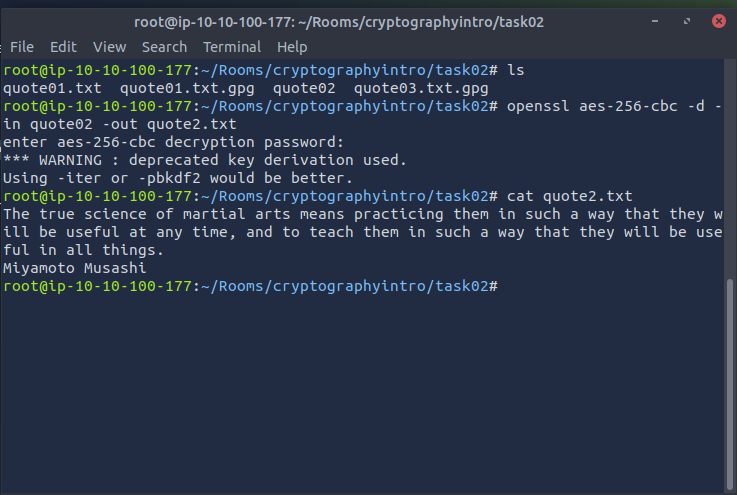
Task: Click the "Miyamoto Musashi" line
Action: (75, 268)
